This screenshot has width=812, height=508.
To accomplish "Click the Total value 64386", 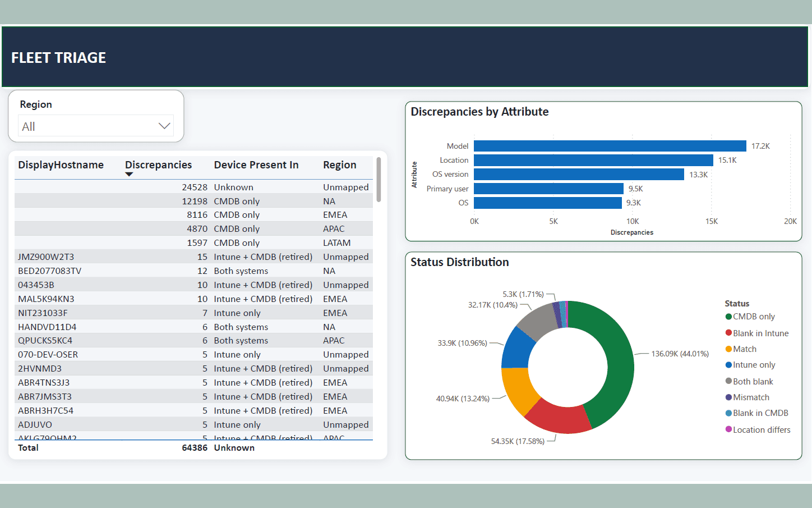I will [x=195, y=448].
